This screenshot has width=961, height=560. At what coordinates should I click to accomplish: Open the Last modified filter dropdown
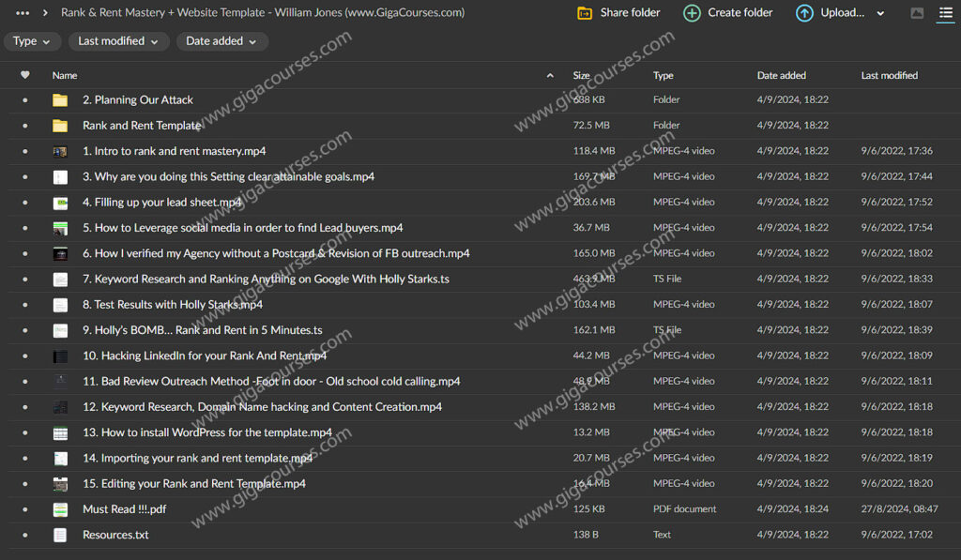click(x=118, y=41)
